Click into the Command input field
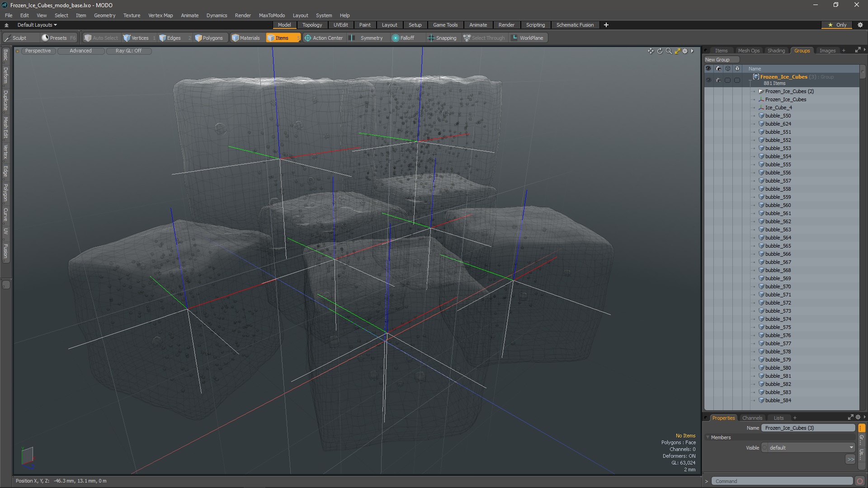The width and height of the screenshot is (868, 488). tap(781, 481)
